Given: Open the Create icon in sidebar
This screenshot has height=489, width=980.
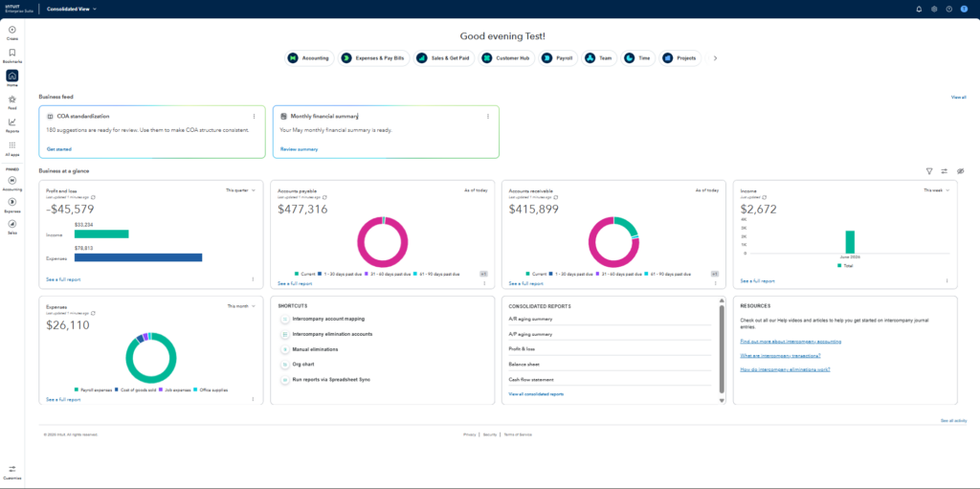Looking at the screenshot, I should pyautogui.click(x=11, y=30).
